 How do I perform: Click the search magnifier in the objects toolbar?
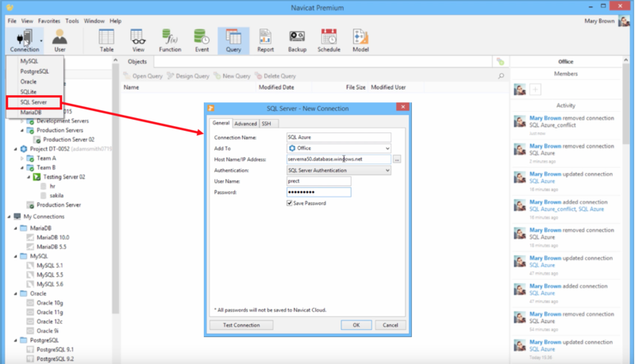pyautogui.click(x=501, y=75)
